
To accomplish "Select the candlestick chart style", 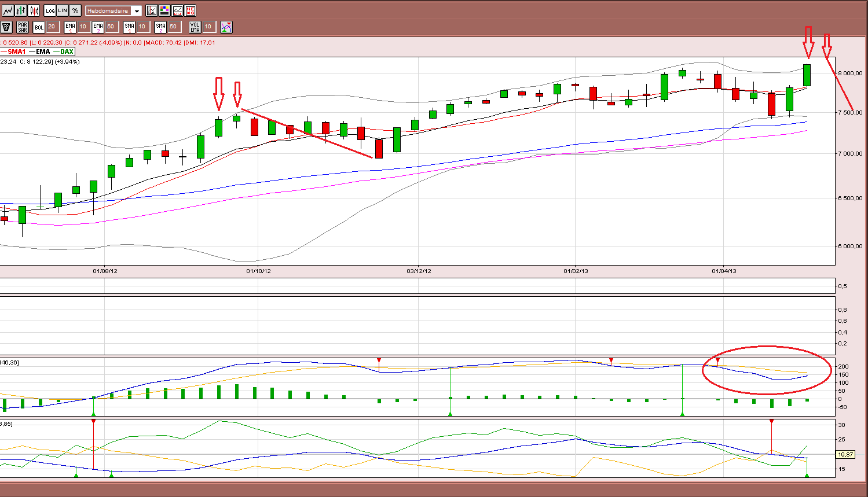I will pos(34,10).
